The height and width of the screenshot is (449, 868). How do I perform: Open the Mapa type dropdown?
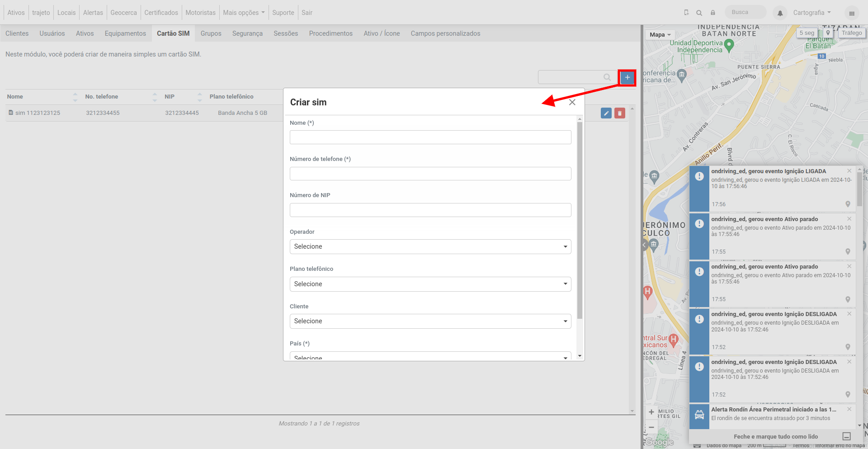coord(660,35)
